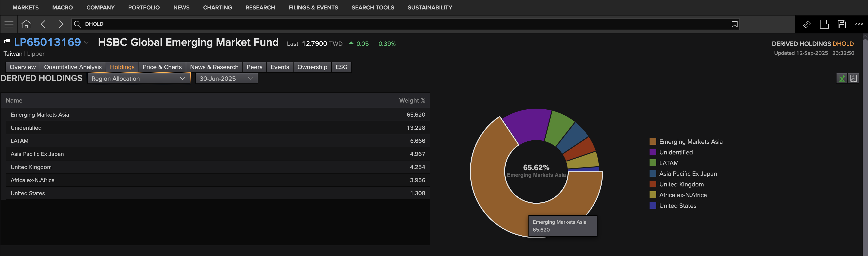Open the Region Allocation dropdown
The width and height of the screenshot is (868, 256).
(139, 79)
